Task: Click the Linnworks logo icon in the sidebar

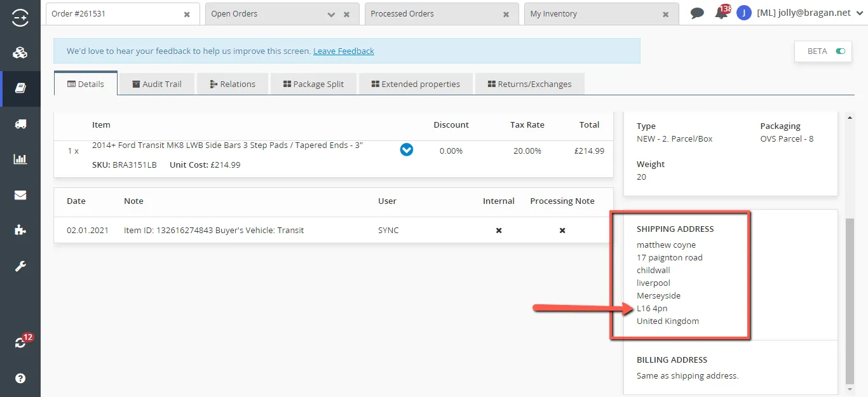Action: 20,18
